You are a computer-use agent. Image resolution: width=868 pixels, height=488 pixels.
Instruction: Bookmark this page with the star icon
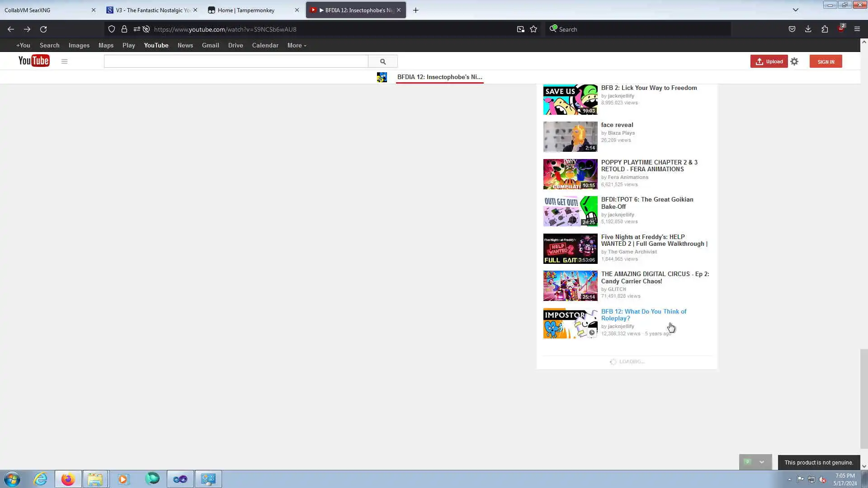point(533,29)
